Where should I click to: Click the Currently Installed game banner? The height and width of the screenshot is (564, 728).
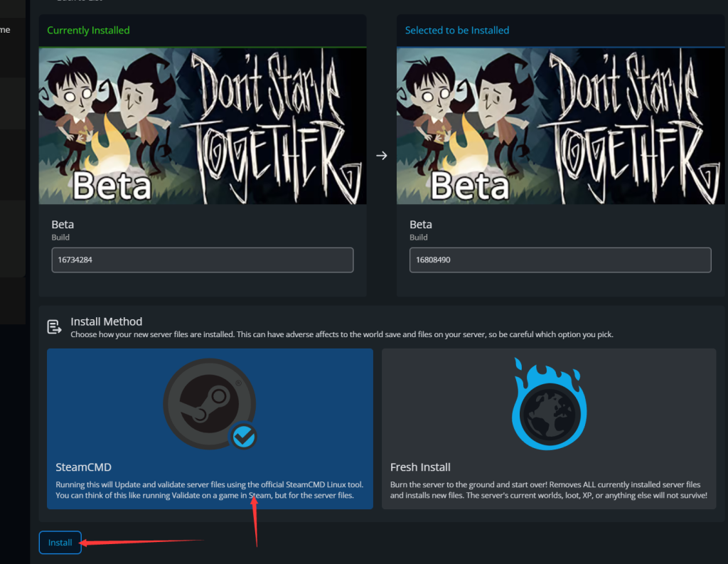click(203, 126)
